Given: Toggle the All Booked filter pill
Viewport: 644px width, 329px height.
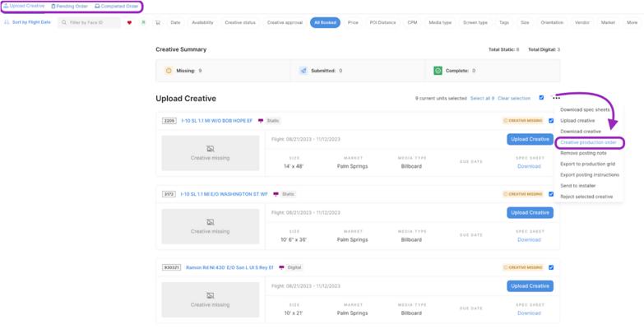Looking at the screenshot, I should [x=325, y=22].
